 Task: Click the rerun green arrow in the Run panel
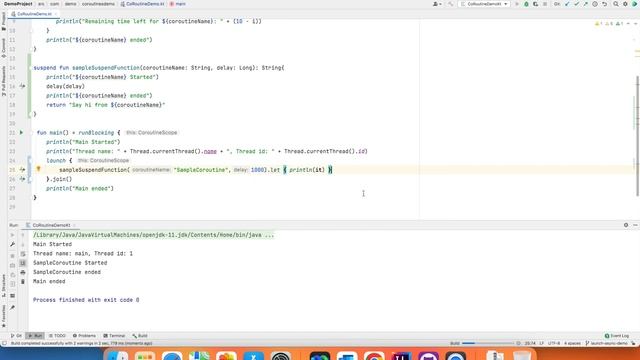[12, 235]
